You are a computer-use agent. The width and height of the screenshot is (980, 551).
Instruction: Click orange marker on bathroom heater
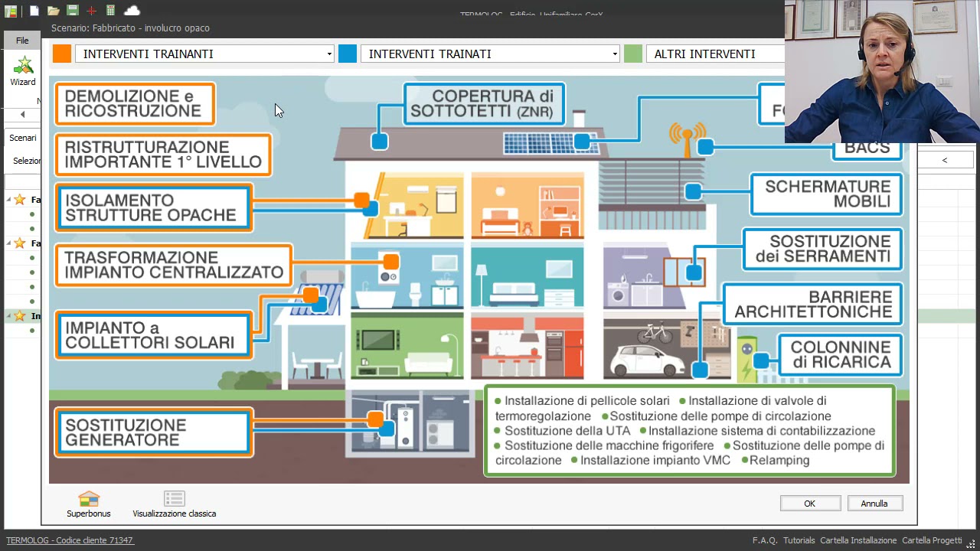pos(391,262)
